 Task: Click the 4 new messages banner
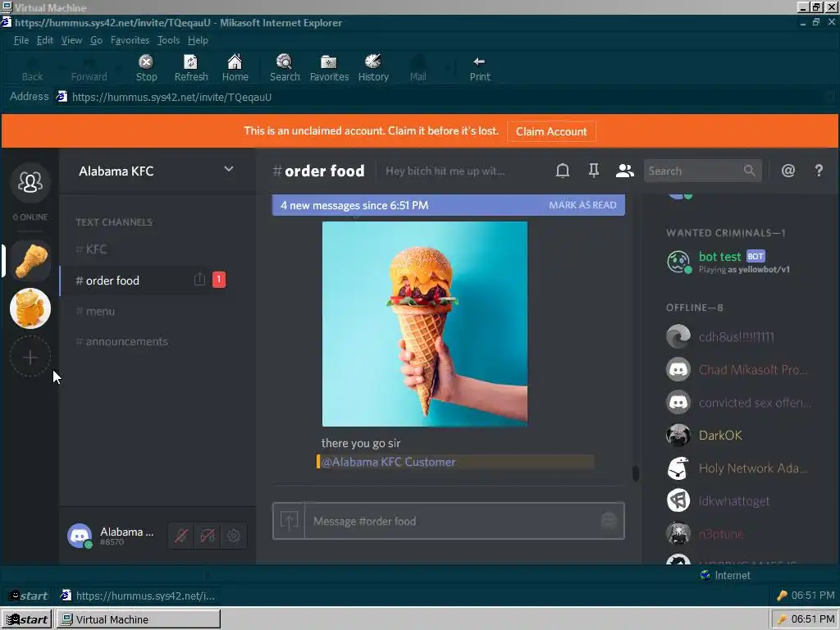point(449,205)
